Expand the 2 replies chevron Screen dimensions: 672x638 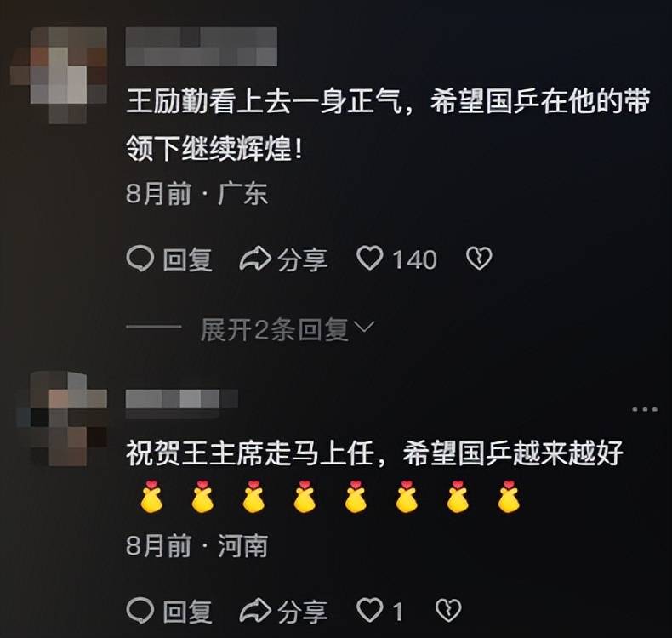point(365,328)
